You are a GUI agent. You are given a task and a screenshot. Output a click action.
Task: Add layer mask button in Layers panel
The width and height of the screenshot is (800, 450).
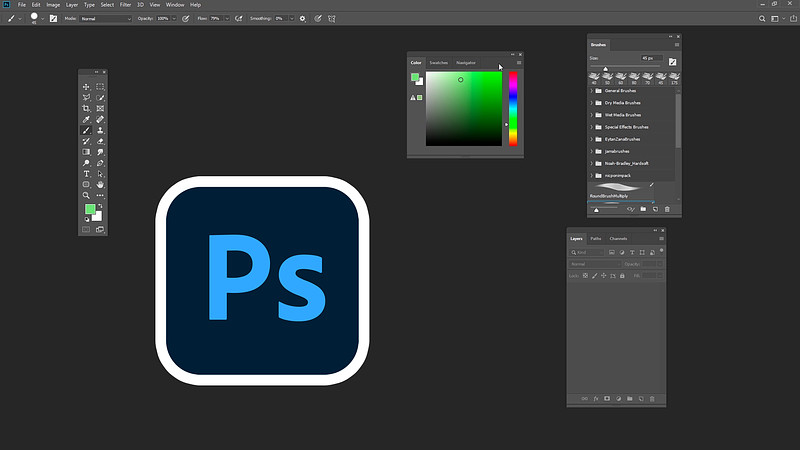point(607,398)
